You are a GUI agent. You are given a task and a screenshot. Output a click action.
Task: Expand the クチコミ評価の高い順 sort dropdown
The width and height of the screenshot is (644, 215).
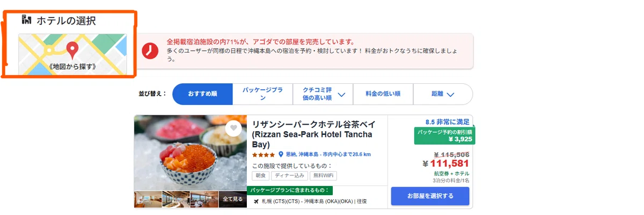[x=323, y=94]
